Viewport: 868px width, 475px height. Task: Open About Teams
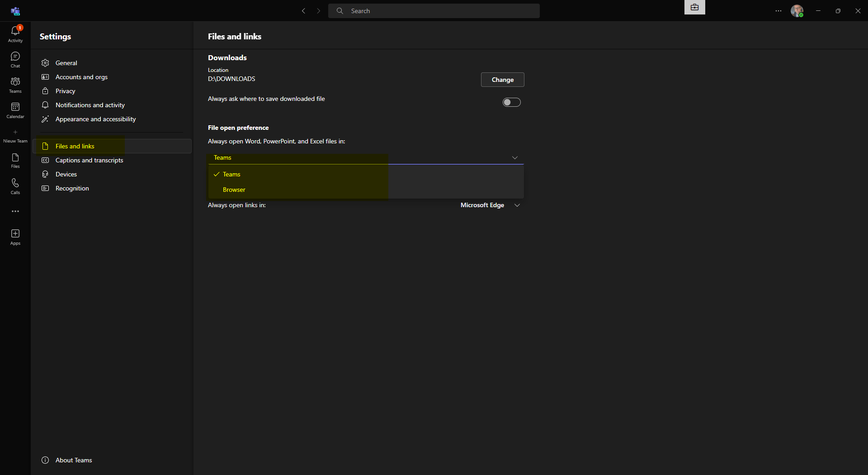click(73, 460)
